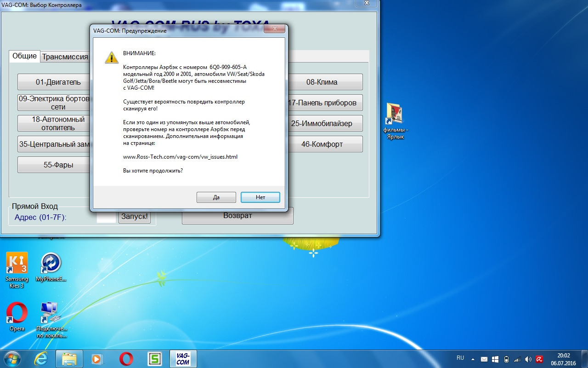Focus the Адрес (01-7F) input field
Screen dimensions: 588x368
(x=106, y=217)
